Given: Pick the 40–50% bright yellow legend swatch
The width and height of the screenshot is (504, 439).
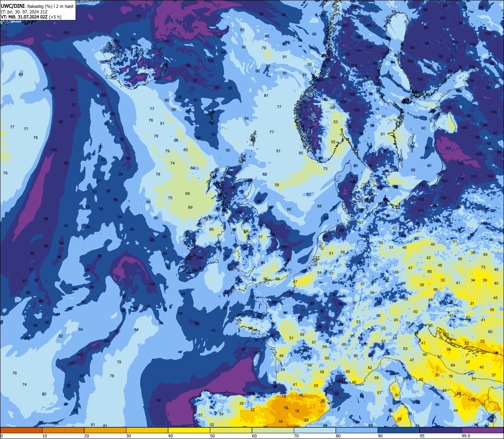Looking at the screenshot, I should point(189,430).
